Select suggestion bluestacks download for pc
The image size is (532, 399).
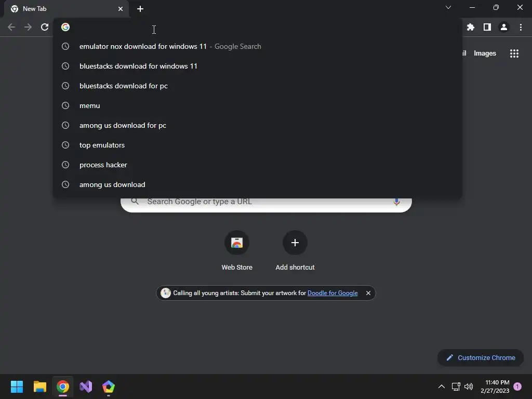(x=258, y=86)
